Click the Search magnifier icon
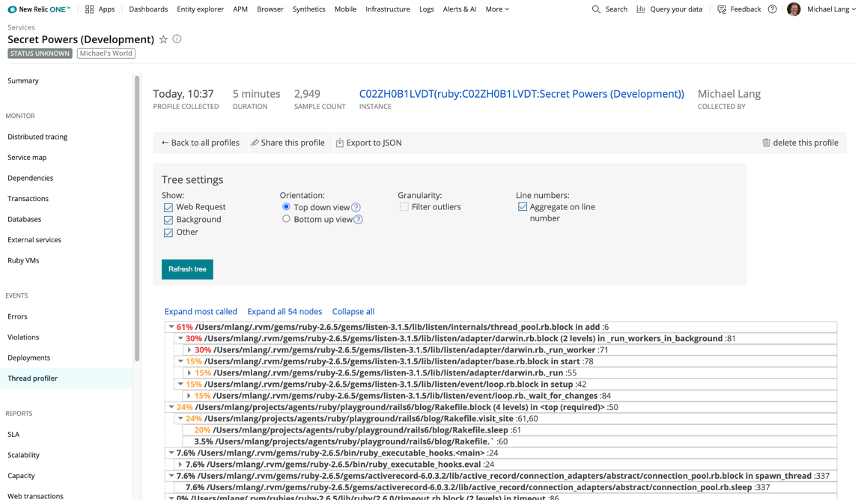 pos(596,9)
